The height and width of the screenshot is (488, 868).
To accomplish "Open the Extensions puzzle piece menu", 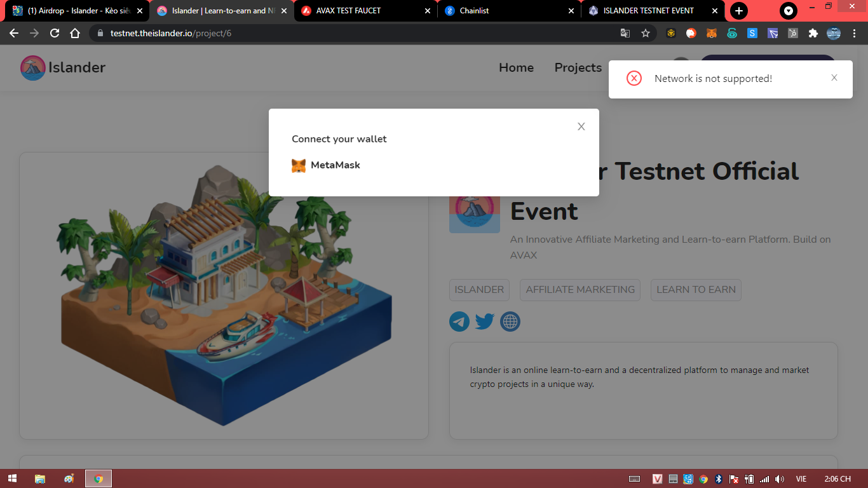I will point(813,33).
